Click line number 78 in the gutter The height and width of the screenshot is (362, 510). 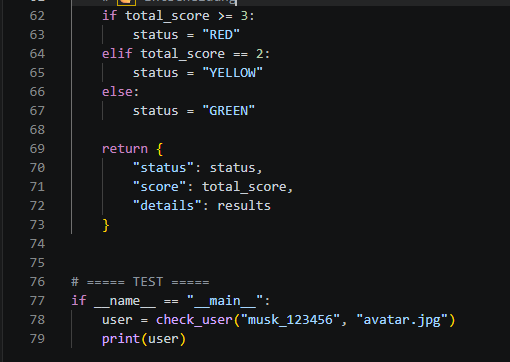tap(37, 320)
